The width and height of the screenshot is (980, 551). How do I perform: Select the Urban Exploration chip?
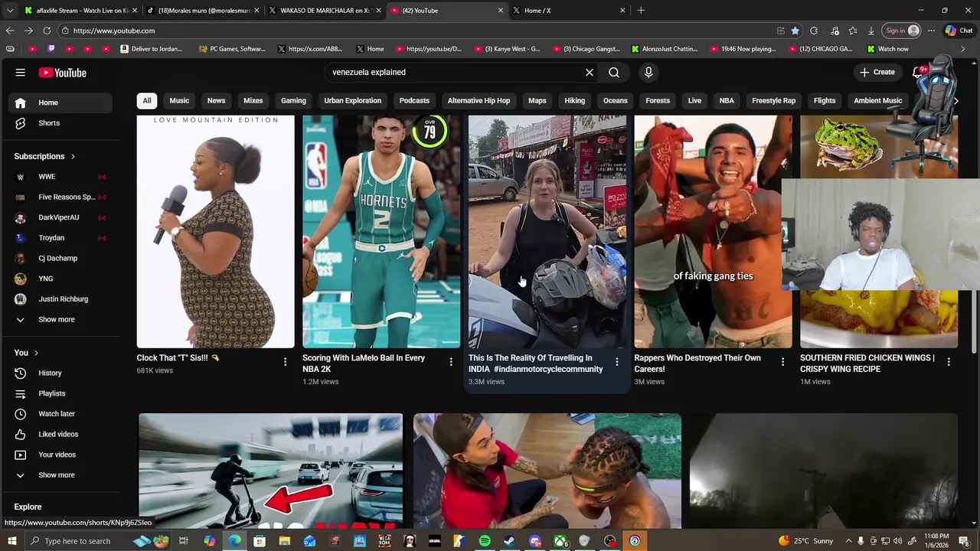(352, 101)
